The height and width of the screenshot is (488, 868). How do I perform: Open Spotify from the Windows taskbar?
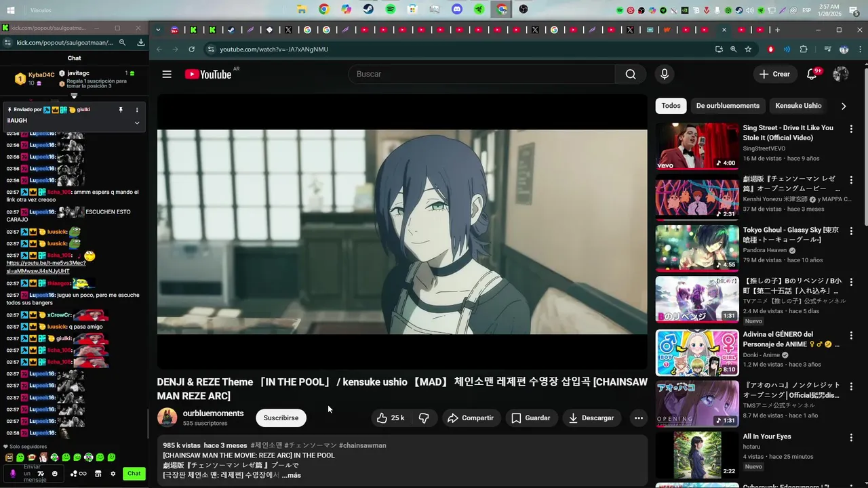(391, 9)
